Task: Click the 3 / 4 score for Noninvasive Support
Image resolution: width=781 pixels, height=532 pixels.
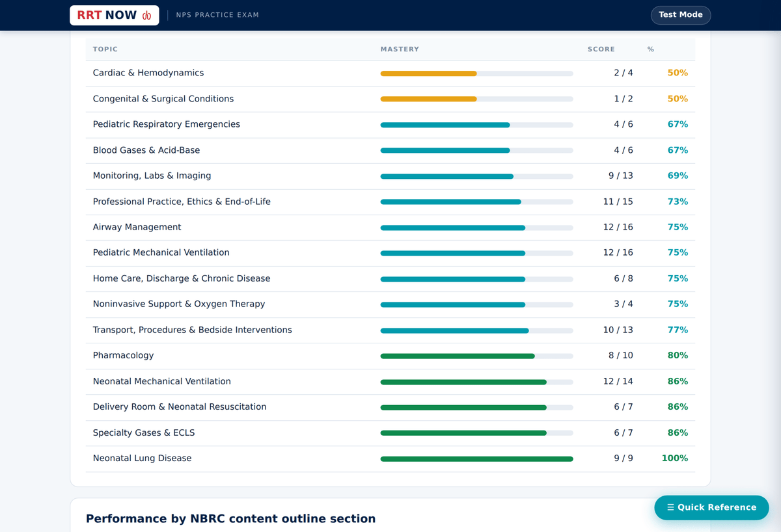Action: [623, 304]
